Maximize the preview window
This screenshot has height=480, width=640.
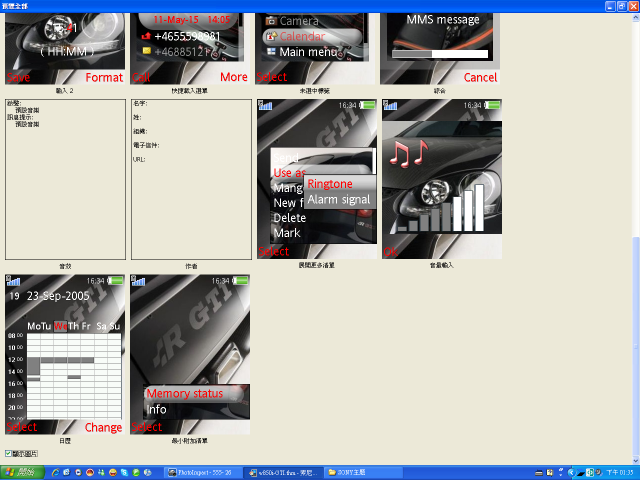tap(622, 6)
